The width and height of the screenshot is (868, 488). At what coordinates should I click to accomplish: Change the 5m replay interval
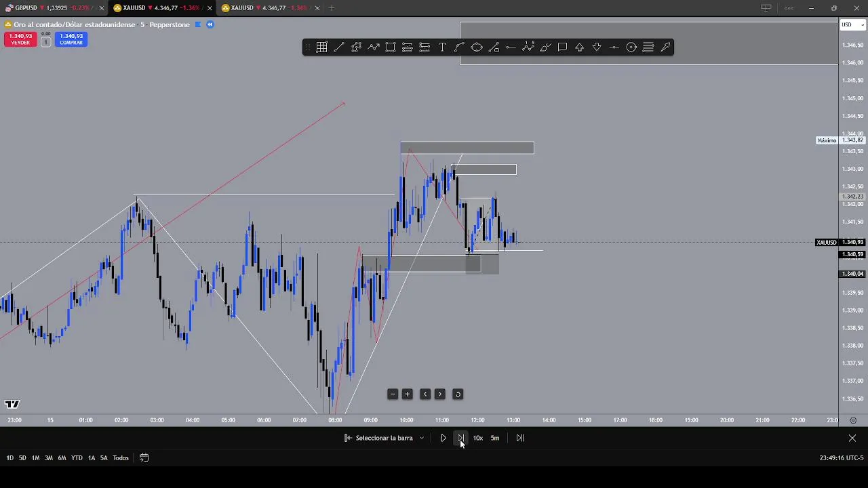[x=495, y=438]
